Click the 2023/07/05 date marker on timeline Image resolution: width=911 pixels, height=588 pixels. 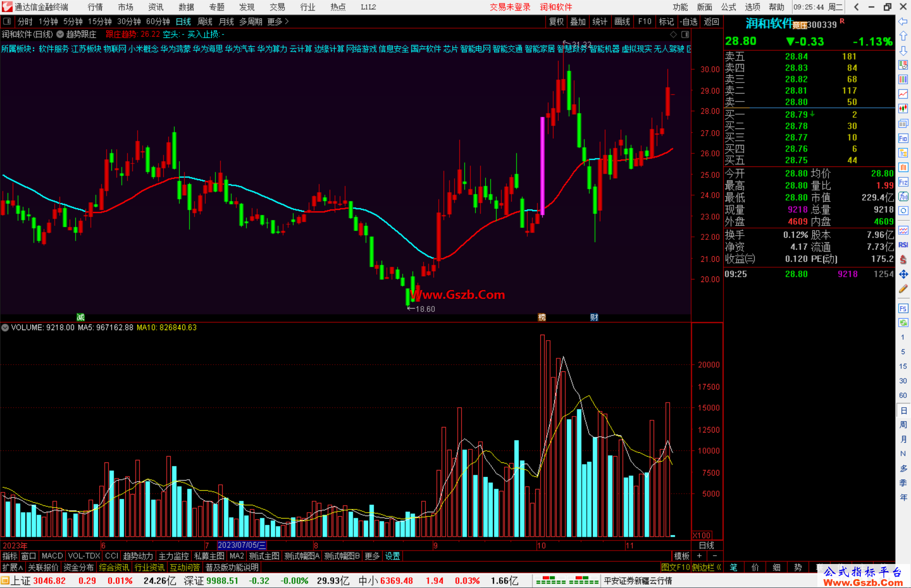tap(242, 545)
